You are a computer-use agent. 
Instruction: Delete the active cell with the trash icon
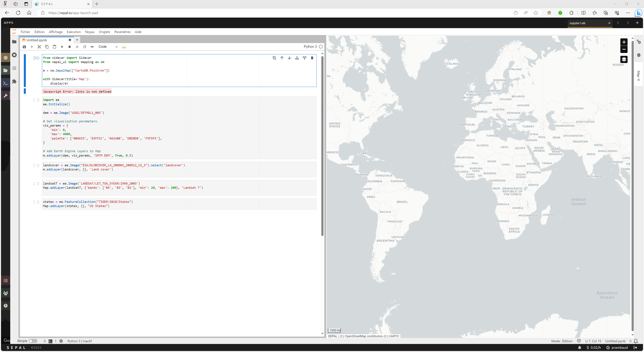click(312, 58)
